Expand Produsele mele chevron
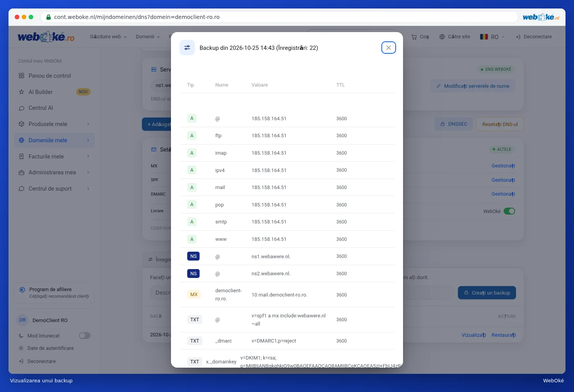 [88, 124]
